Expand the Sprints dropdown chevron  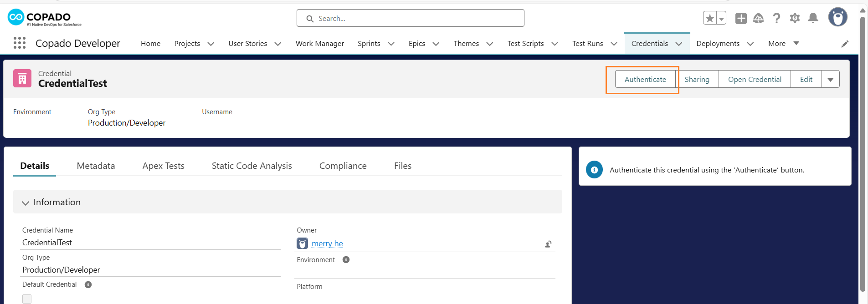point(391,44)
